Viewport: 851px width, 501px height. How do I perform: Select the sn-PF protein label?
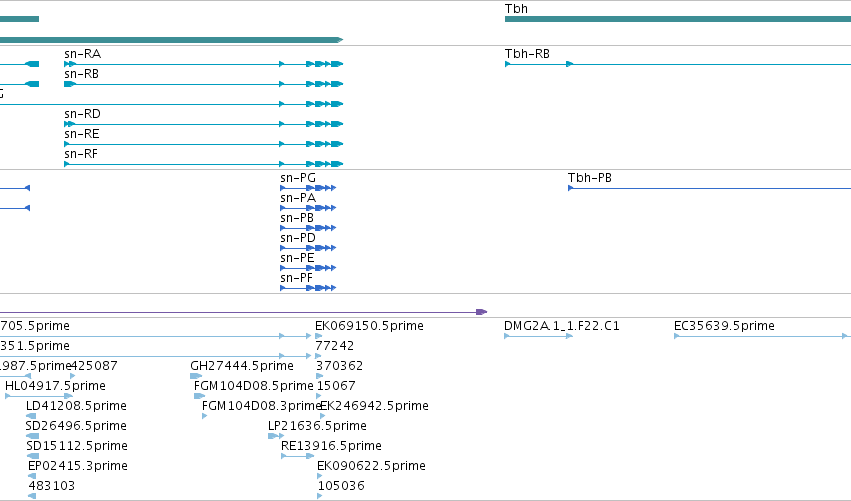[x=296, y=278]
